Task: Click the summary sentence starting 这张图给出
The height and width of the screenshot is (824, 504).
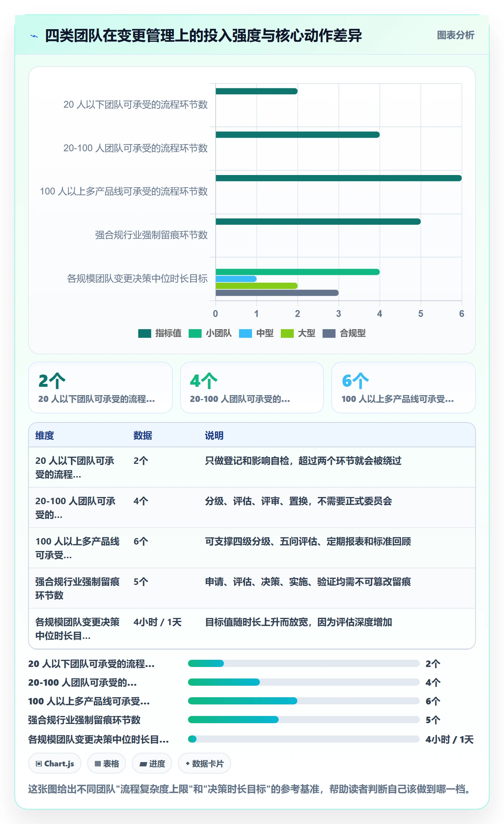Action: (x=250, y=789)
